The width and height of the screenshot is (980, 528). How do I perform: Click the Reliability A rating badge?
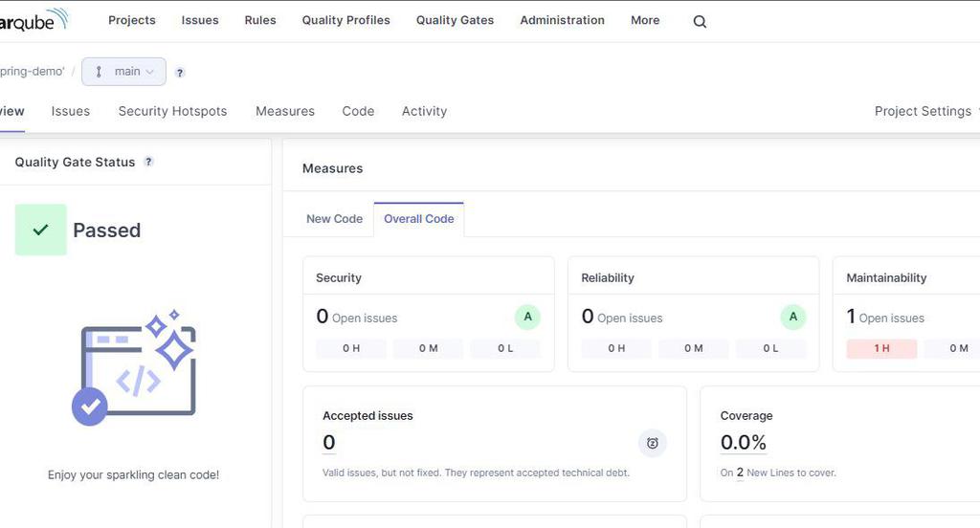click(792, 318)
